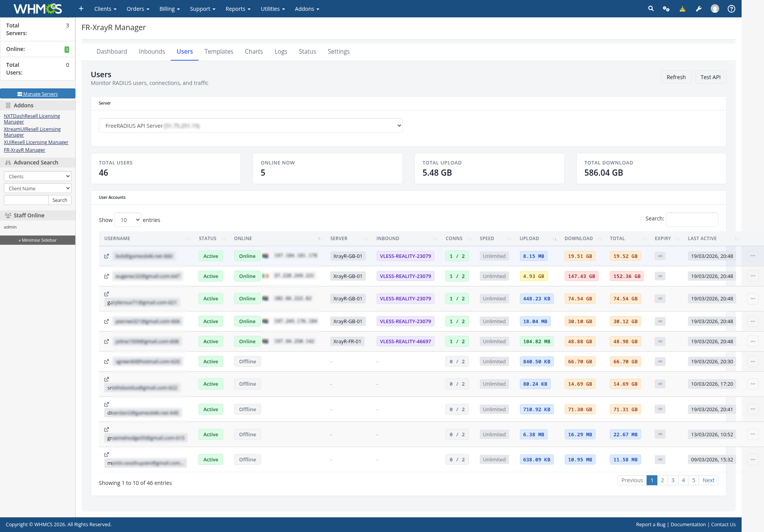
Task: Click the plus quick-add icon
Action: click(x=81, y=8)
